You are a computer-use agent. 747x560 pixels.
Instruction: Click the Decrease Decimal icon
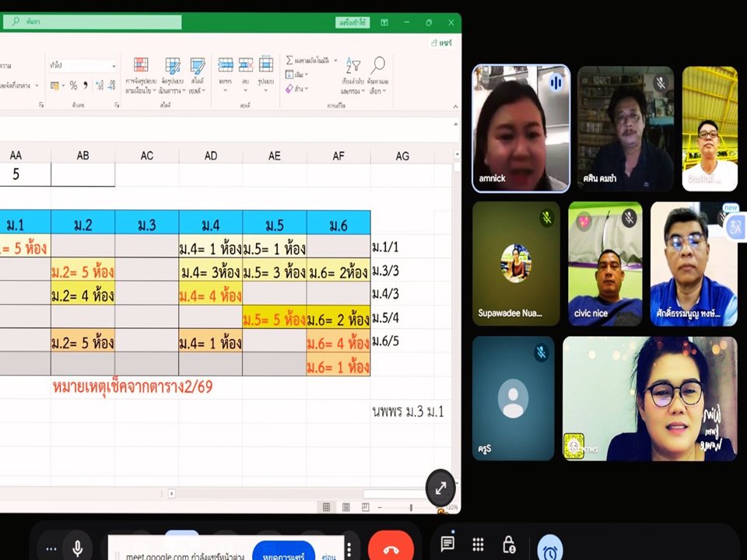111,86
